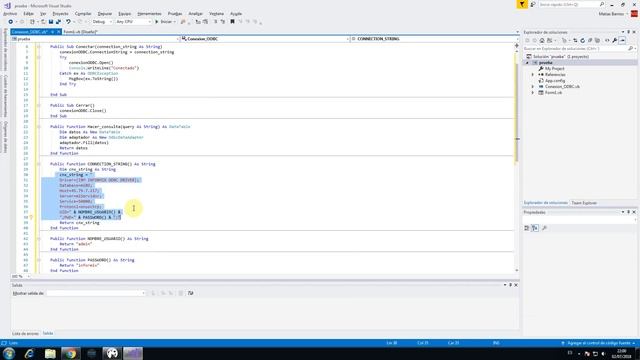Select App.config in Solution Explorer

point(554,81)
